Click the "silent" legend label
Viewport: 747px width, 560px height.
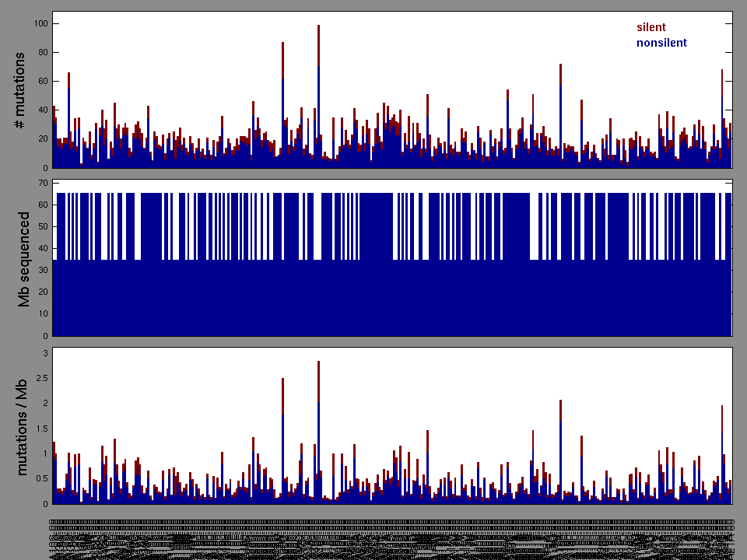(651, 28)
